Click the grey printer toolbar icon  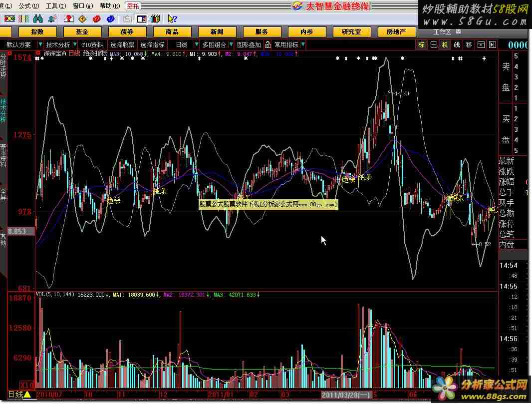click(128, 19)
